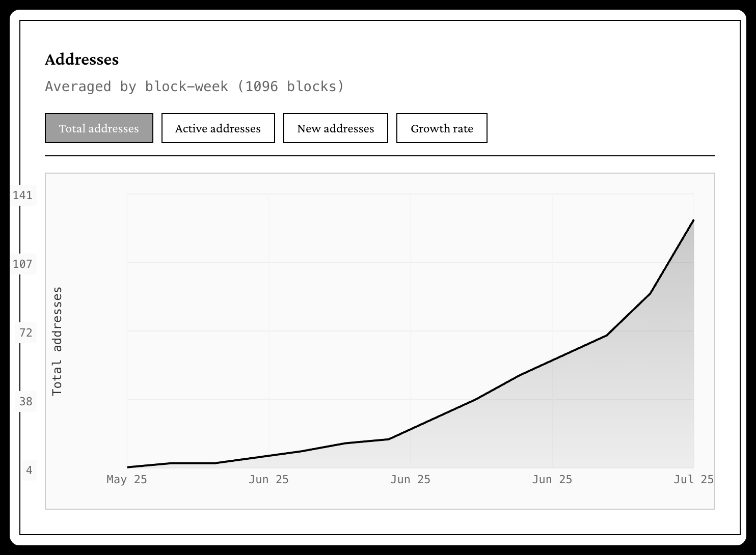This screenshot has height=555, width=756.
Task: Click the line's peak at chart end
Action: [x=693, y=220]
